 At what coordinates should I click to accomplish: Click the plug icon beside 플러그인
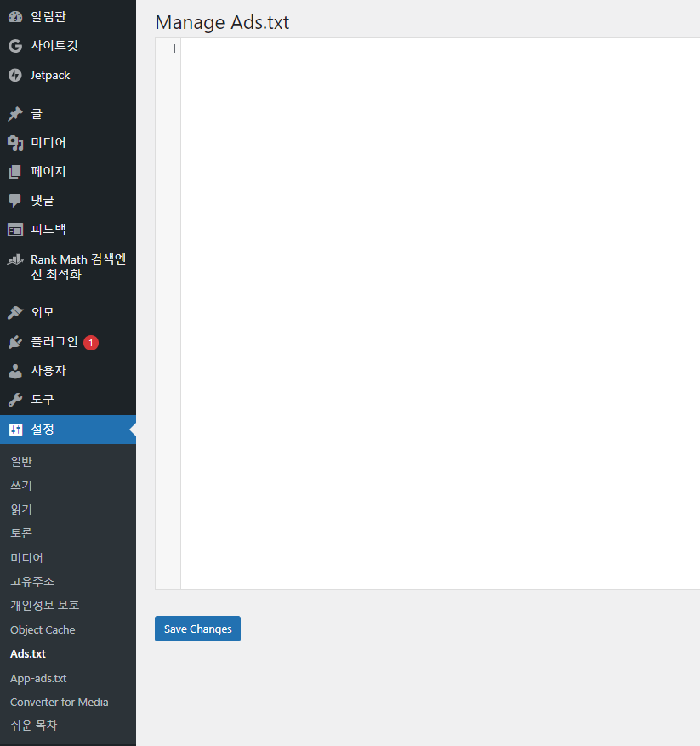[15, 342]
